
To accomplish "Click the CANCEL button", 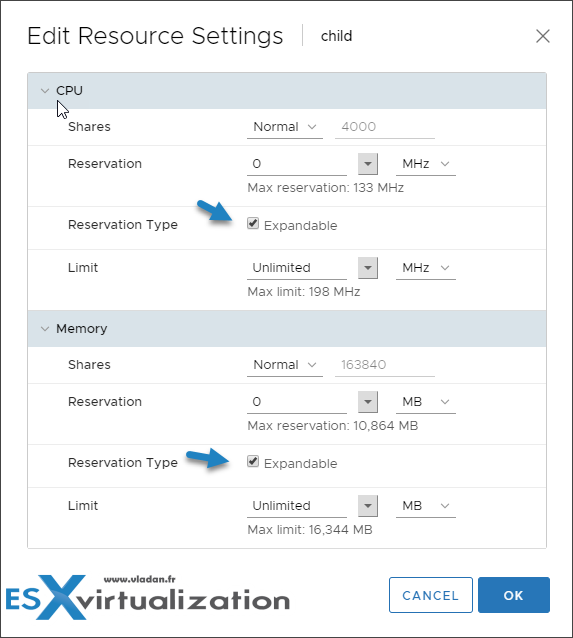I will (x=431, y=595).
